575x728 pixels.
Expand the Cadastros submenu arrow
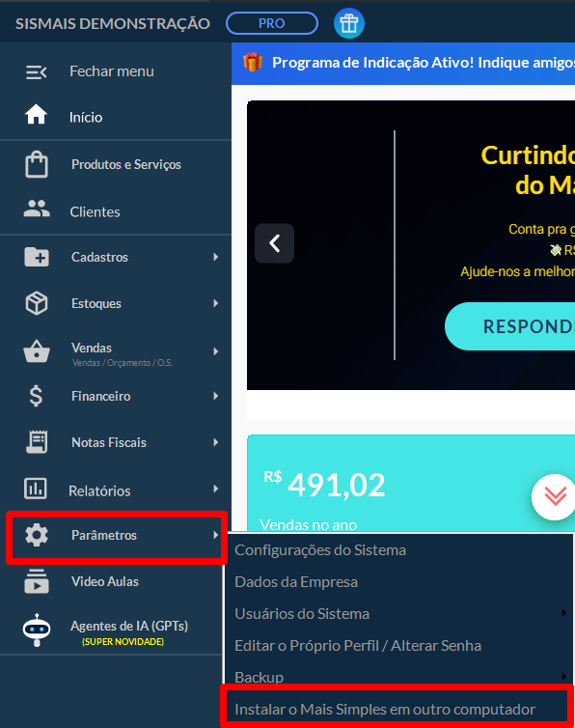[x=216, y=257]
